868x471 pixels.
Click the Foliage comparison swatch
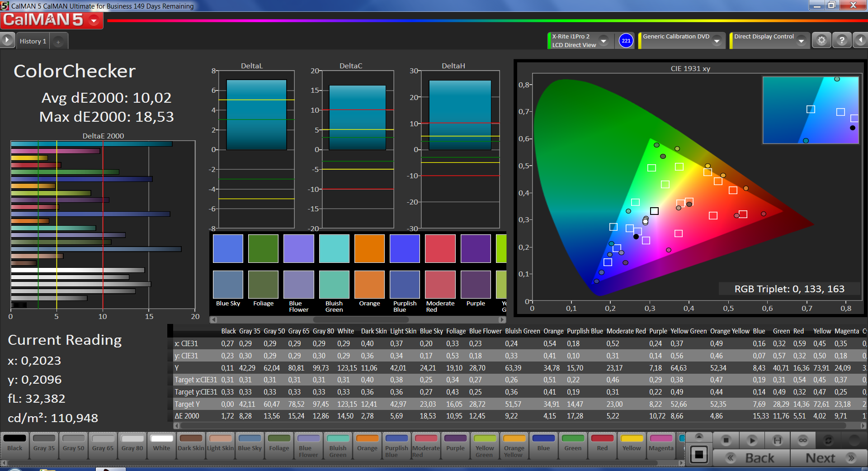[x=263, y=266]
